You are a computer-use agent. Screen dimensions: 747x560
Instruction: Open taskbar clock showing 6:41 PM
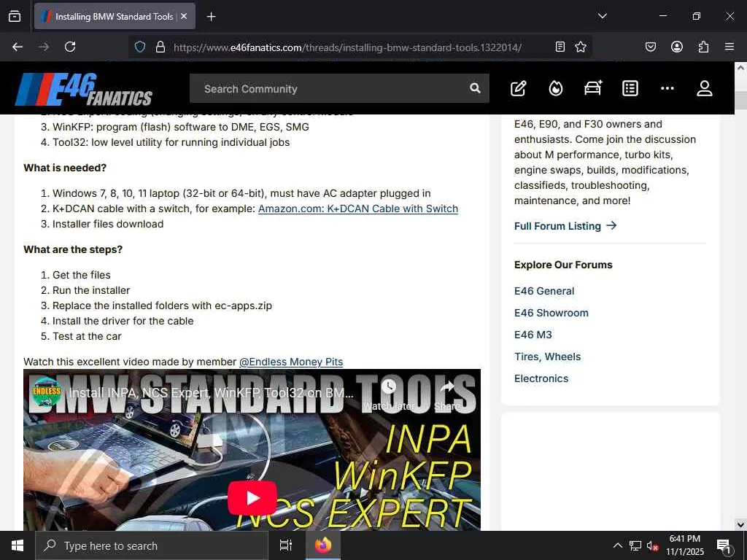684,545
